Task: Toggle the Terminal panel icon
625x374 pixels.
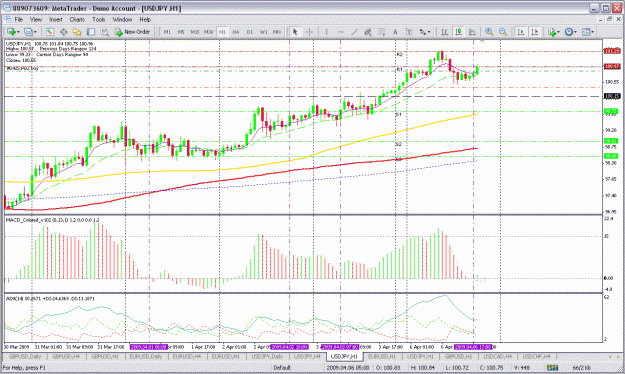Action: point(91,32)
